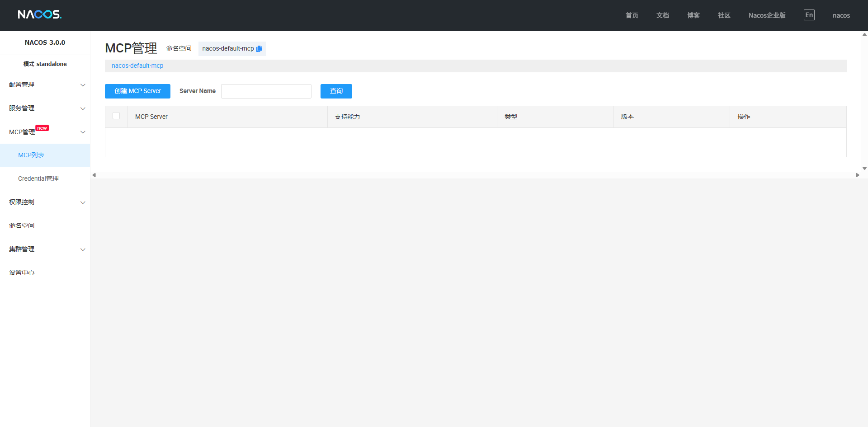Click the 查询 search button

pyautogui.click(x=336, y=91)
